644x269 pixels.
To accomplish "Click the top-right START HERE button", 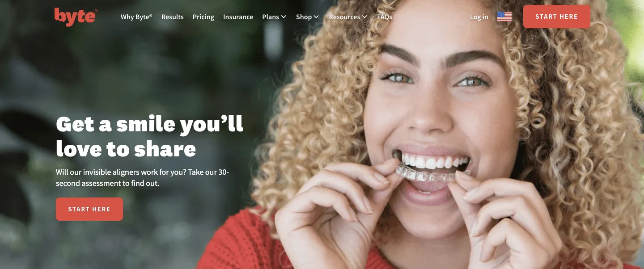I will click(x=557, y=17).
